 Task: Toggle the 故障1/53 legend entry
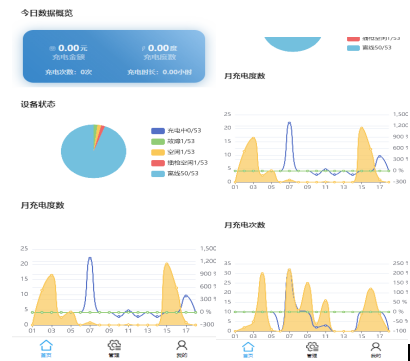click(173, 141)
